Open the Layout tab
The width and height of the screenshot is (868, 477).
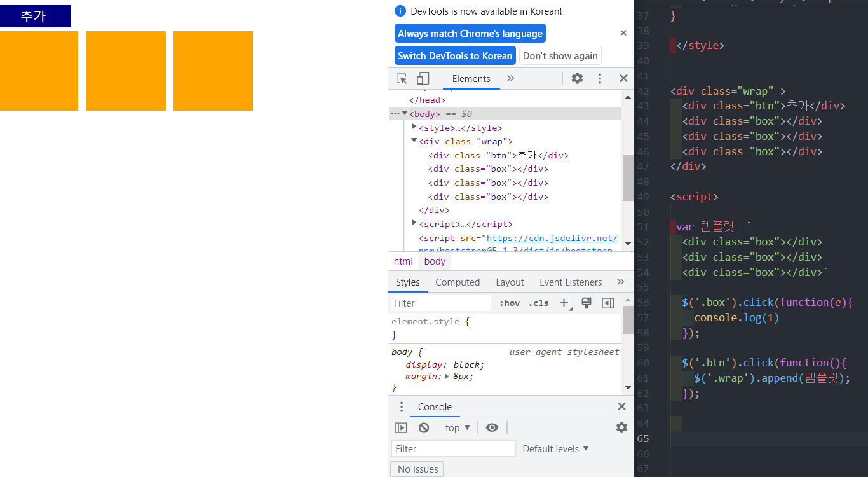click(510, 282)
